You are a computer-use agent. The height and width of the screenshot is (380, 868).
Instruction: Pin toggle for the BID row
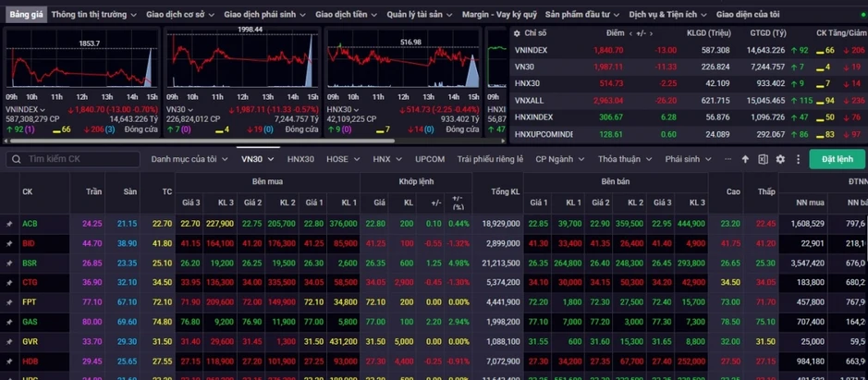9,243
